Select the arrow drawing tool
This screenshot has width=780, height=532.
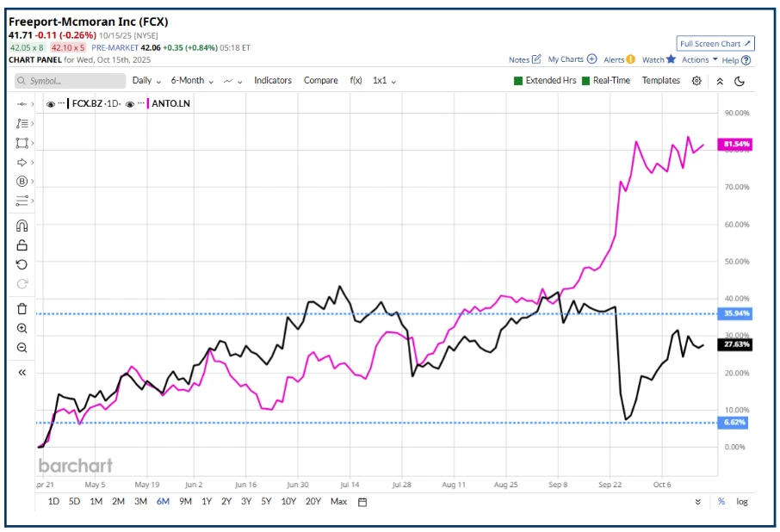[22, 160]
